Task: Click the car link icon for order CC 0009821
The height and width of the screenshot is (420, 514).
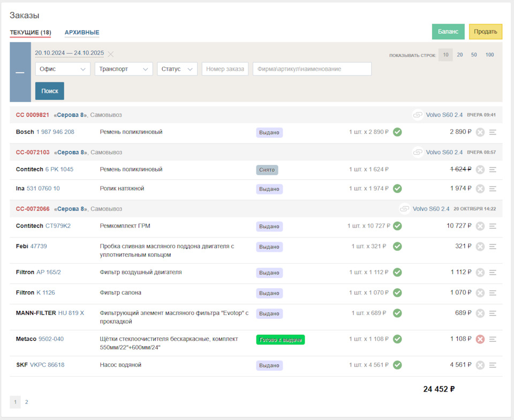Action: [418, 115]
